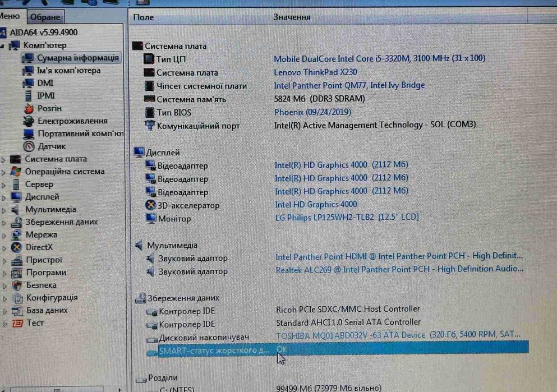Expand the Сервер tree node
Viewport: 557px width, 392px height.
[3, 185]
